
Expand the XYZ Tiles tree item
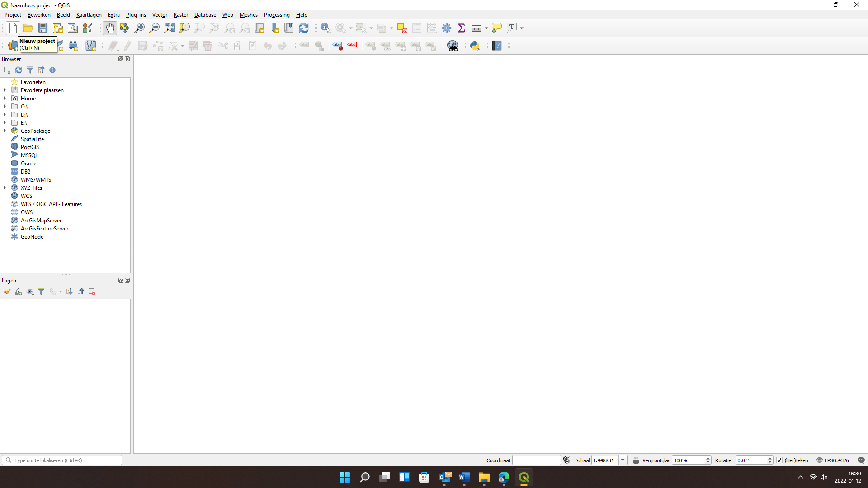point(5,188)
